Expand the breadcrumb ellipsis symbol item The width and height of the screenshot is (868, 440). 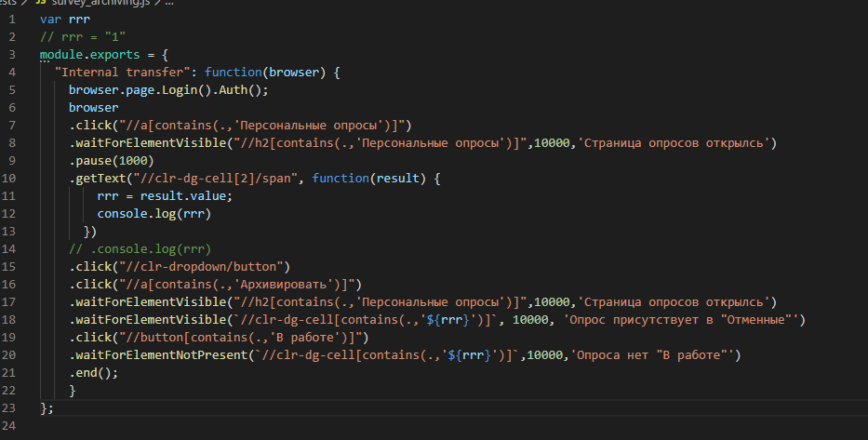pyautogui.click(x=168, y=3)
